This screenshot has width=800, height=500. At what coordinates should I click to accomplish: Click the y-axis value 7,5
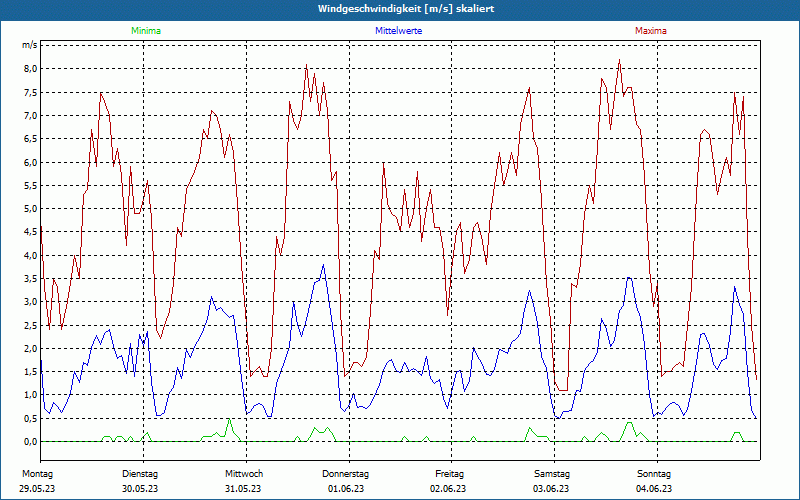pos(30,92)
